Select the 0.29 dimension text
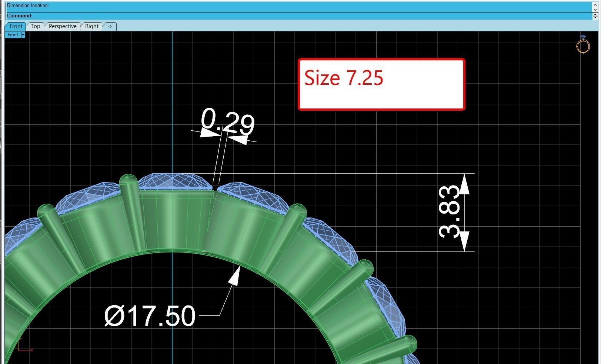Viewport: 601px width, 364px height. (x=228, y=122)
